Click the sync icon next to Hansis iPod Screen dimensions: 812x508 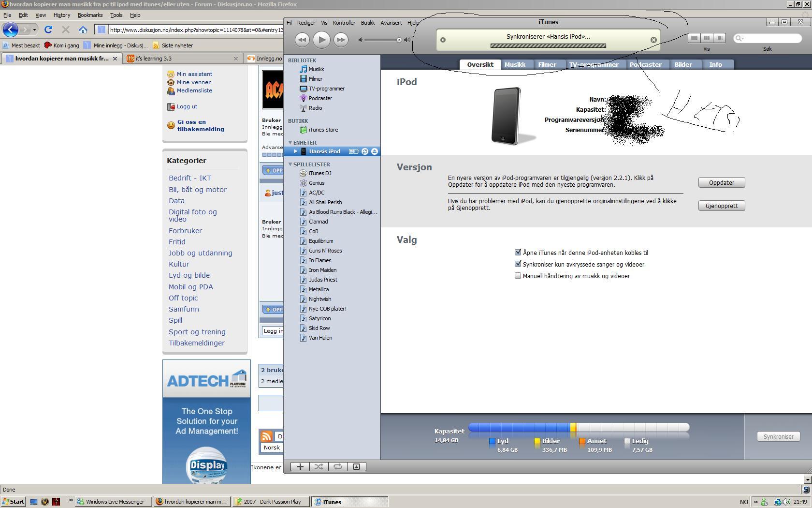coord(365,151)
